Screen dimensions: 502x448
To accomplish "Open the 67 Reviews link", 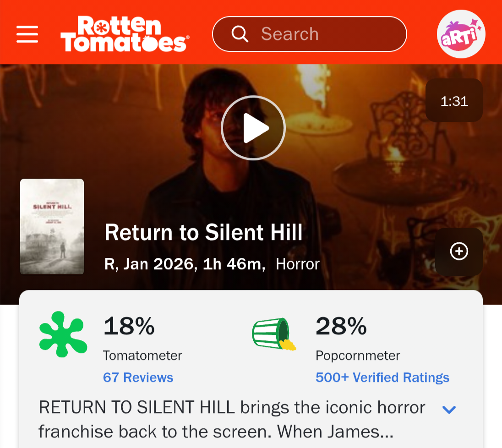I will coord(138,377).
